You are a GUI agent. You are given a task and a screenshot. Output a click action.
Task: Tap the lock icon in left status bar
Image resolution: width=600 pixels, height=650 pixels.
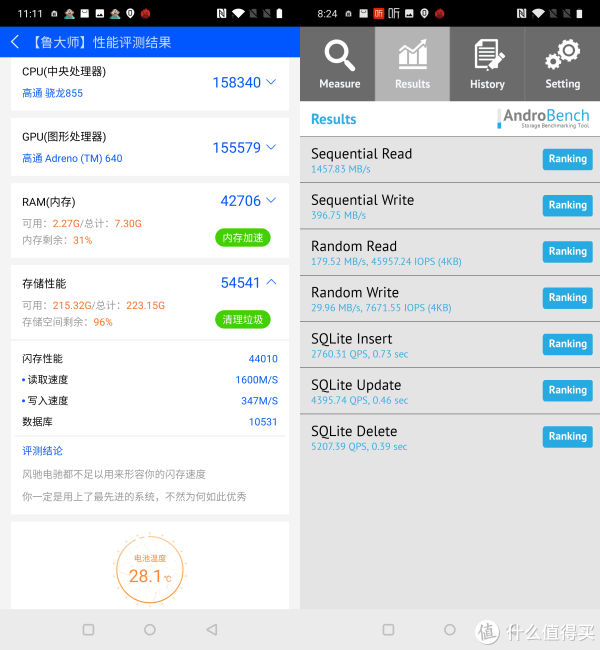click(x=54, y=14)
